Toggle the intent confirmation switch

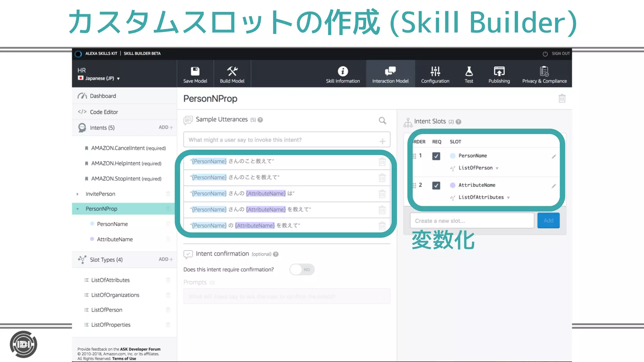tap(302, 269)
